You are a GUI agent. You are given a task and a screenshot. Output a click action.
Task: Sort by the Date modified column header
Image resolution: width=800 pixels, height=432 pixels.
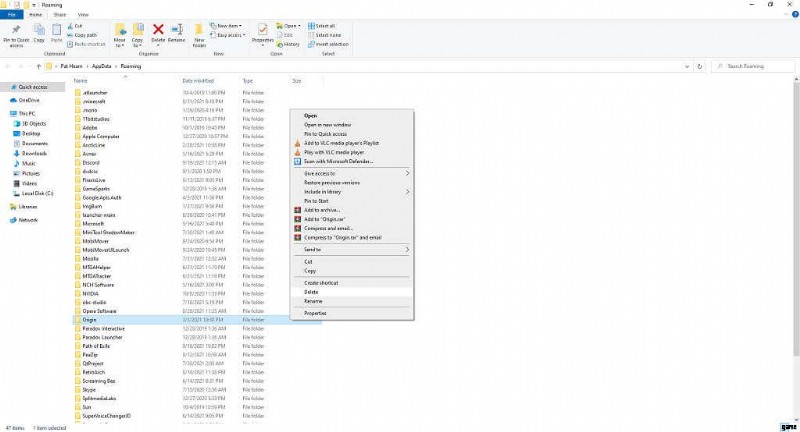click(198, 81)
